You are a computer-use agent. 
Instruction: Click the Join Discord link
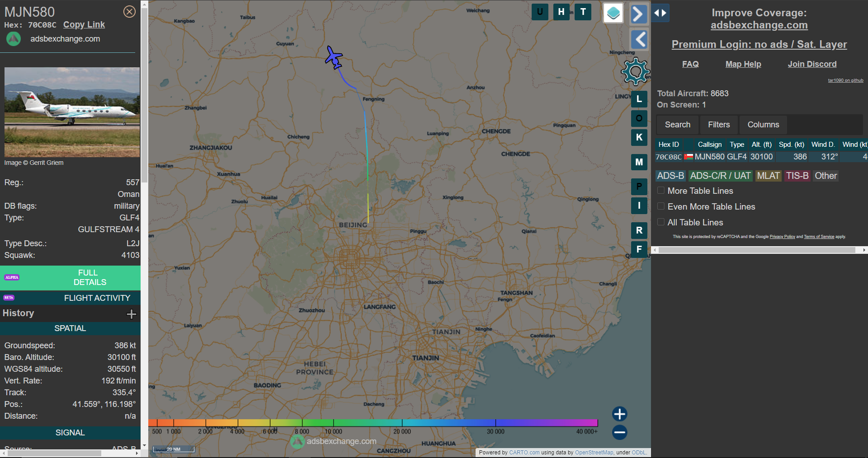(x=812, y=64)
